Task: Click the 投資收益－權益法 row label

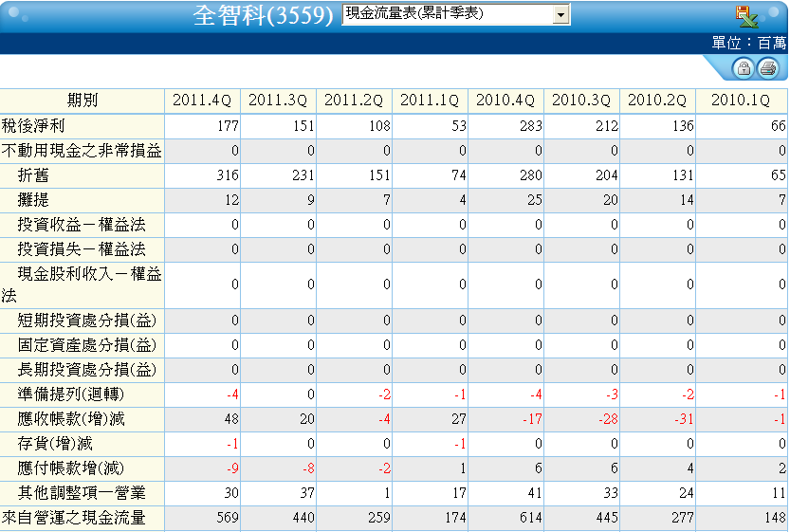Action: click(x=82, y=225)
